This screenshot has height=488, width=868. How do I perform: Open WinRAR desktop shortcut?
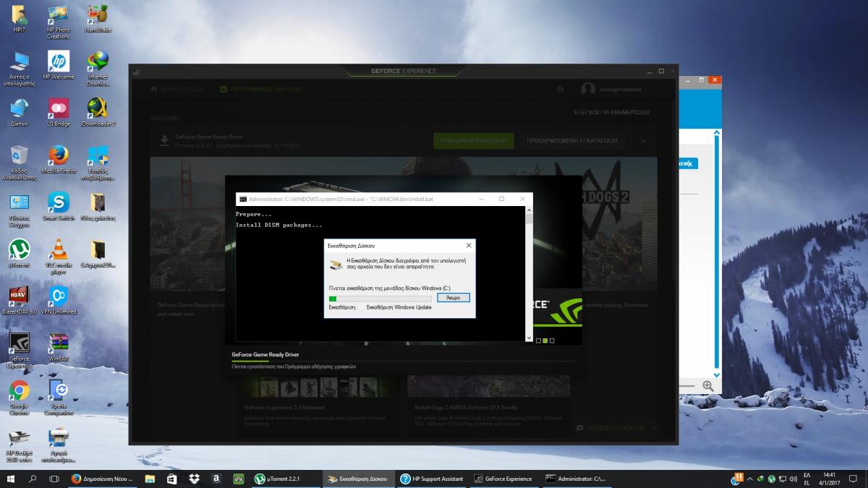[59, 347]
